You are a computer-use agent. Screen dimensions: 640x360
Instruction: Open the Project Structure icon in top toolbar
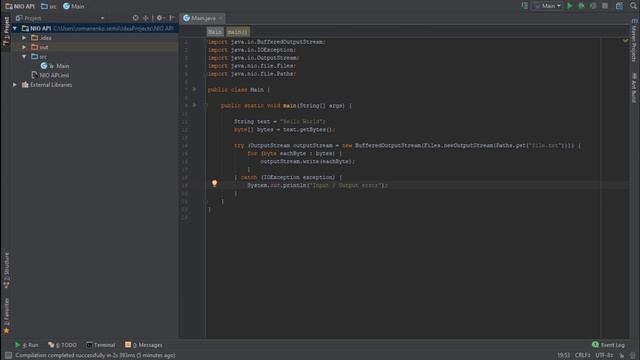point(620,6)
